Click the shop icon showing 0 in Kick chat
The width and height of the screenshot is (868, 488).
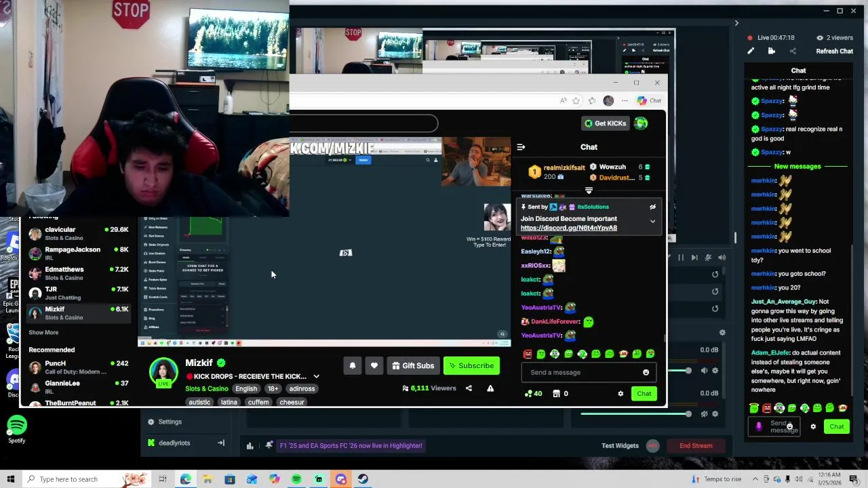(557, 394)
